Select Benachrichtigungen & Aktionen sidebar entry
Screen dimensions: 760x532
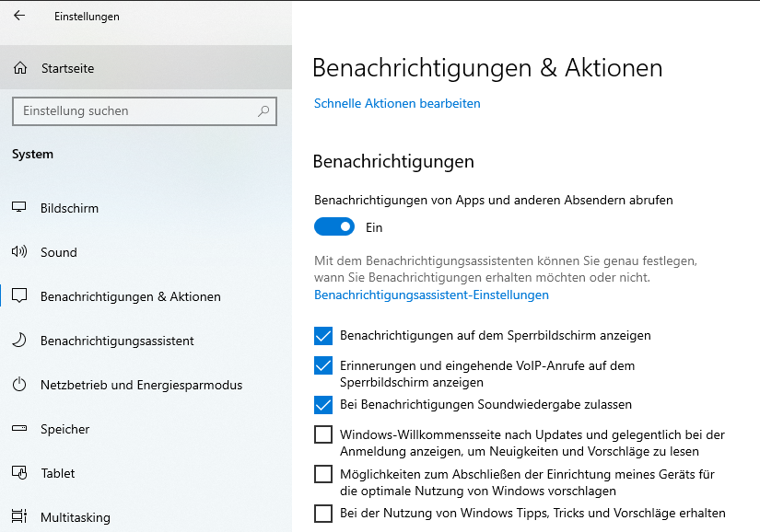(146, 296)
